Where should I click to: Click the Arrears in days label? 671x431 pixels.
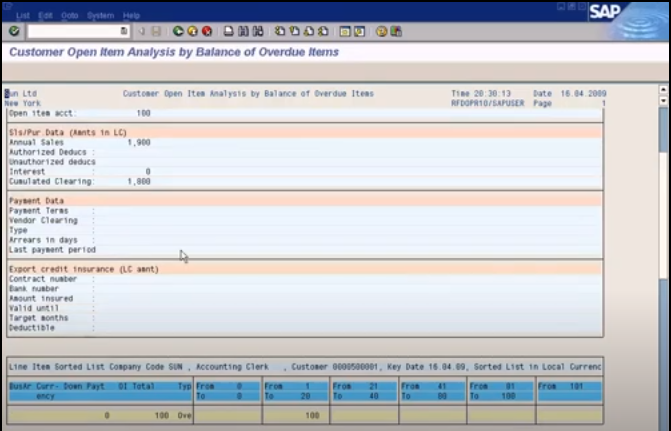43,240
